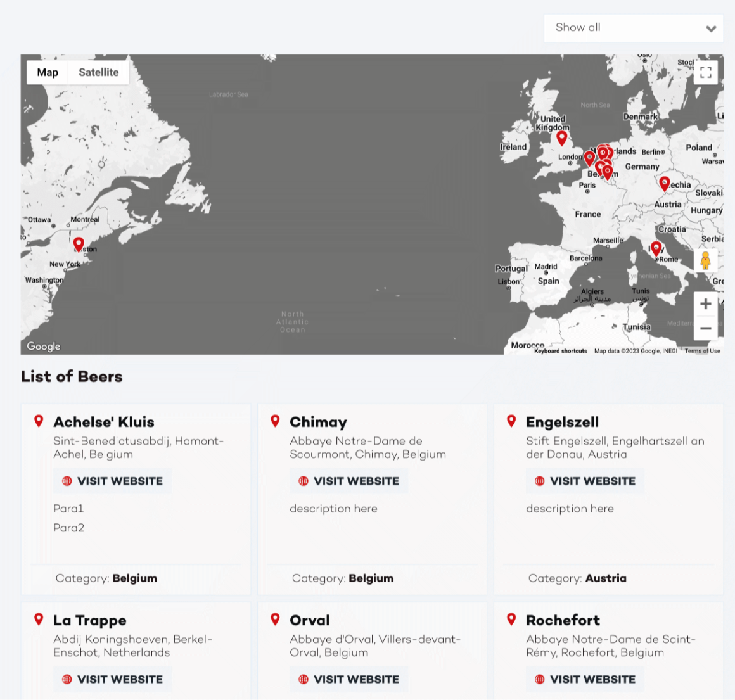Click the Sint-Benedictusabdij, Hamont-Achel address
735x700 pixels.
138,447
